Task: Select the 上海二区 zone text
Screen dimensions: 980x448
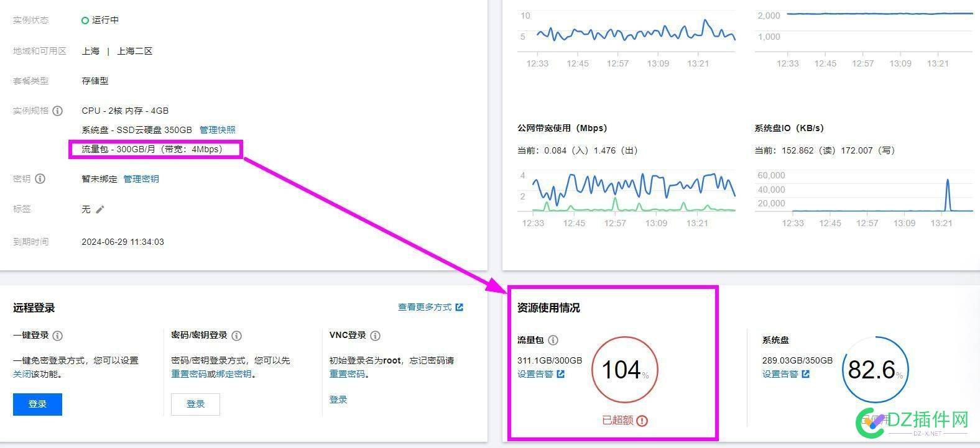Action: coord(134,51)
